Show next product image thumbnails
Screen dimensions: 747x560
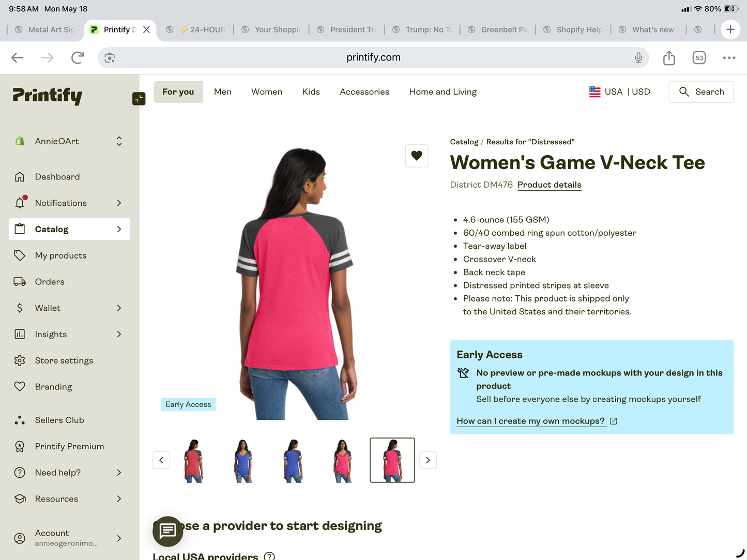pos(428,460)
